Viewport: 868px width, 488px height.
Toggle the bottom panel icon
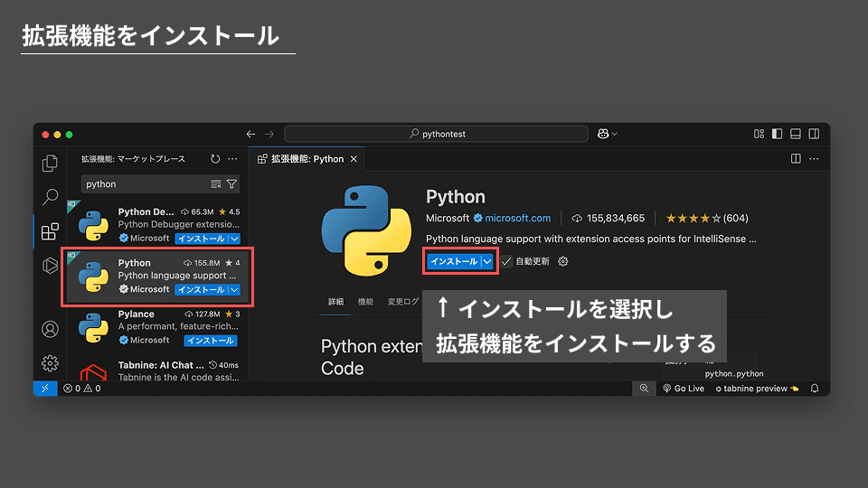pos(796,134)
